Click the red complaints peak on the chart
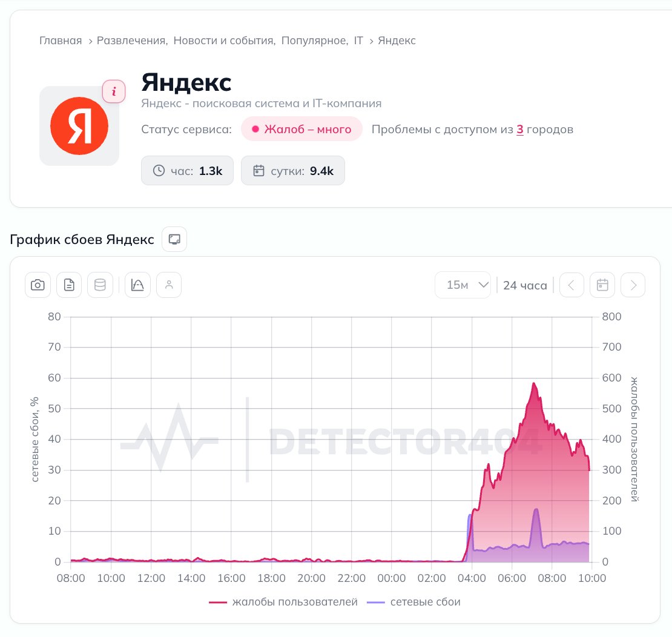This screenshot has width=672, height=637. click(533, 384)
